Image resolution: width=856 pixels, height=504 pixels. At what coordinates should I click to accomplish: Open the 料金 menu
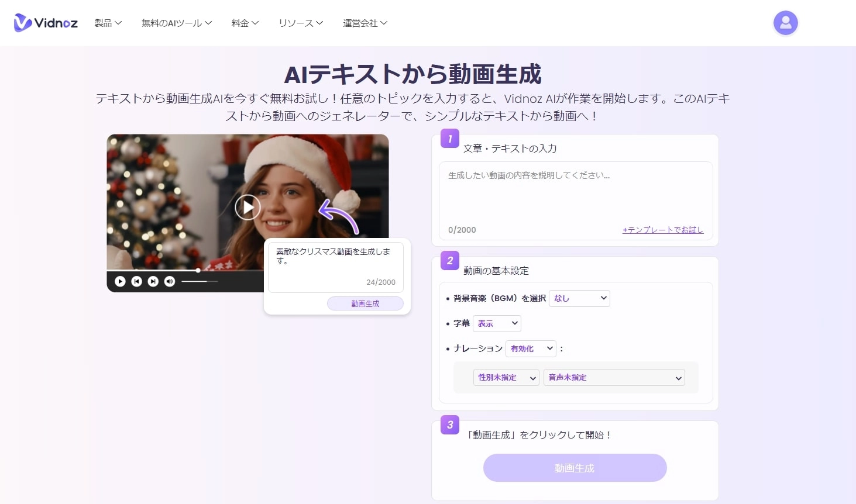pos(245,23)
